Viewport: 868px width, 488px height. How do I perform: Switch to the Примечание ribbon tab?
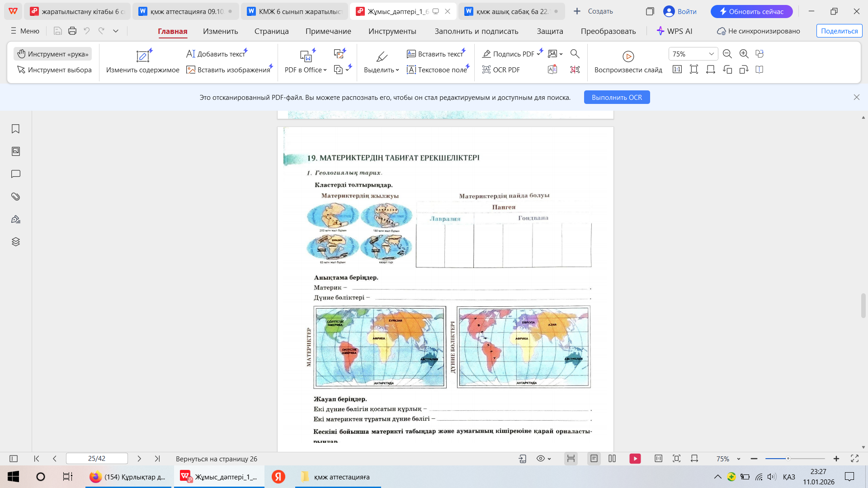328,31
